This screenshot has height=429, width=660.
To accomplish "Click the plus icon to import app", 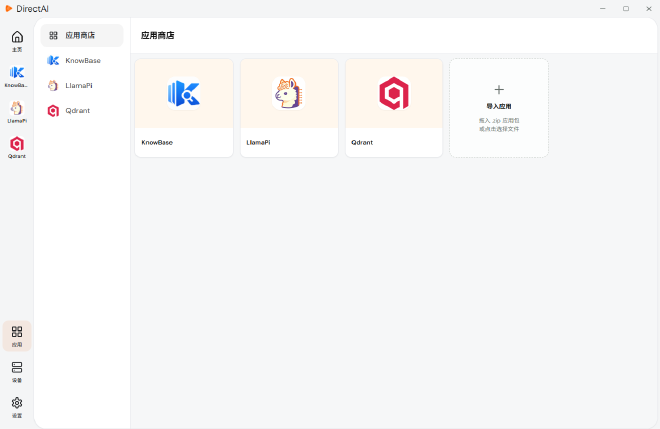I will tap(499, 90).
